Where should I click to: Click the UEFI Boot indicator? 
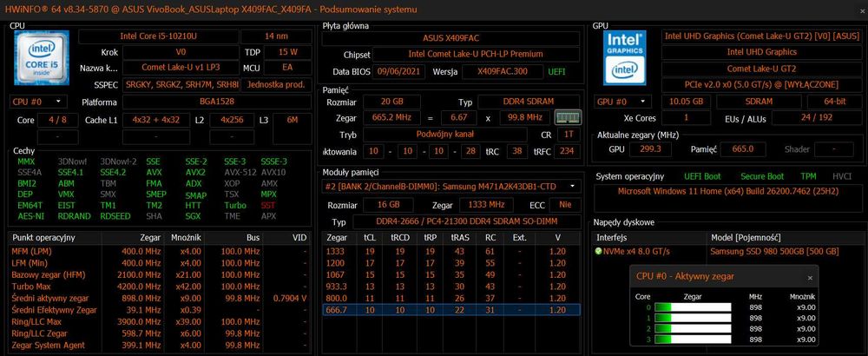pos(702,176)
